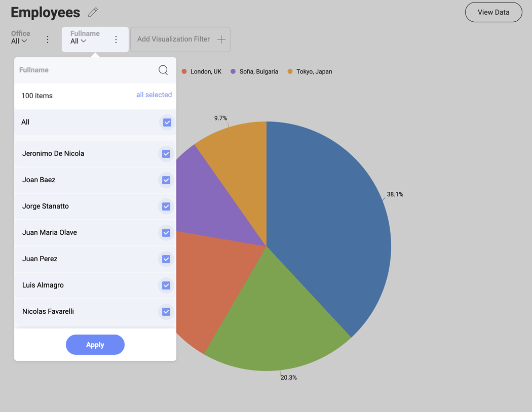
Task: Expand the Office All dropdown
Action: (19, 41)
